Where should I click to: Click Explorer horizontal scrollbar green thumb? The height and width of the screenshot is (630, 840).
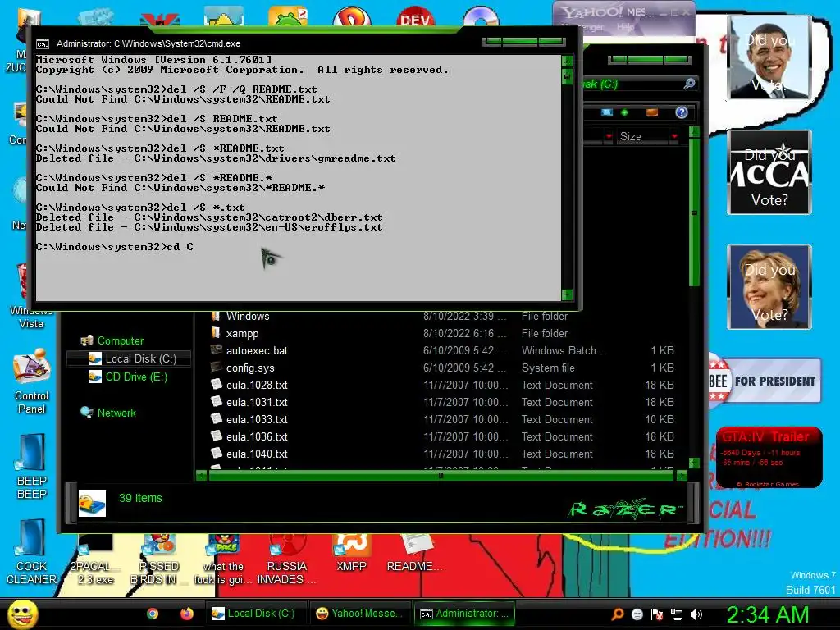441,475
